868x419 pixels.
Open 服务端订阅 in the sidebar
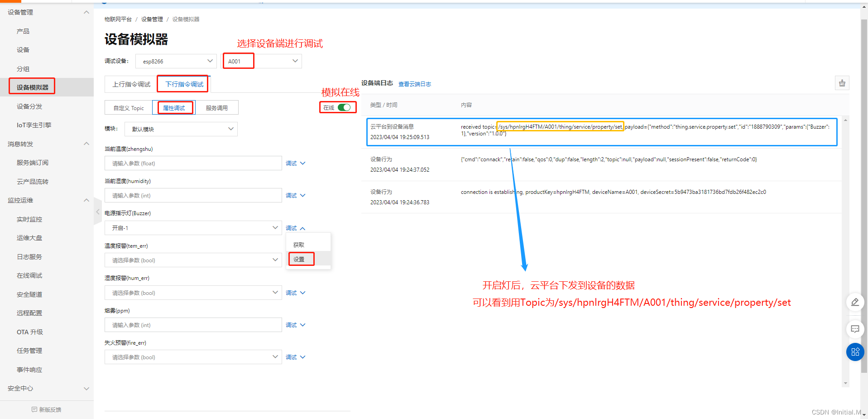coord(33,163)
